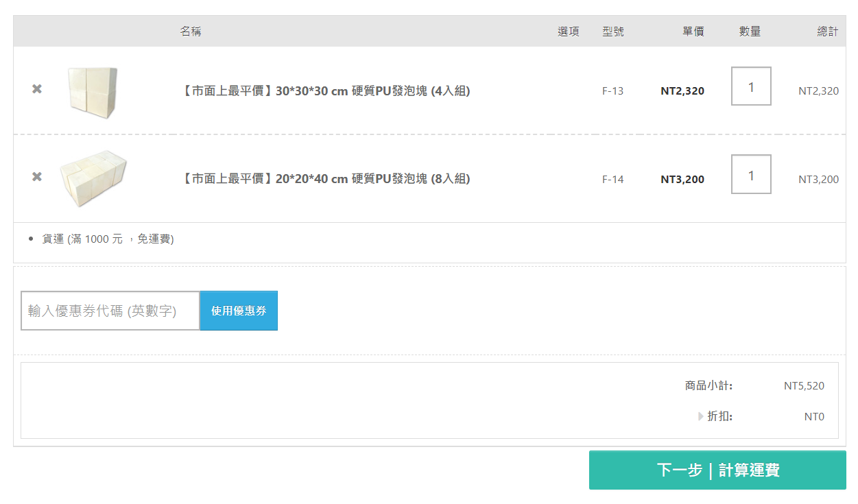Click the 30*30*30 cm 硬質PU發泡塊 product name
The image size is (858, 504).
(x=326, y=91)
